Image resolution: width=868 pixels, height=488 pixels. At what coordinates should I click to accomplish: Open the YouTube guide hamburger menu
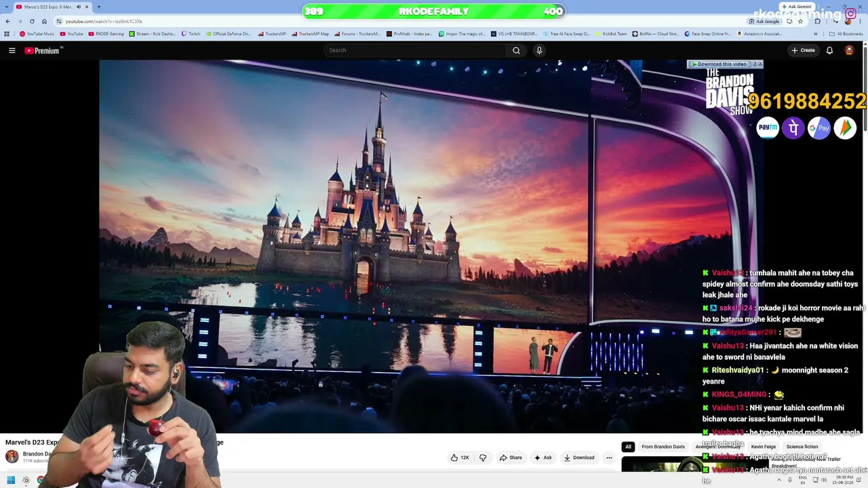click(x=12, y=50)
